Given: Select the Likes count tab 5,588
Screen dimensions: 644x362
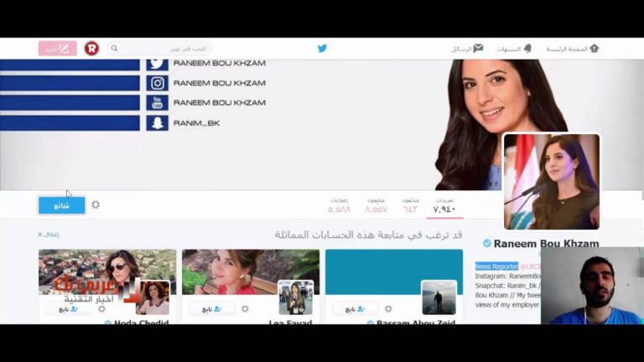Looking at the screenshot, I should (x=339, y=205).
